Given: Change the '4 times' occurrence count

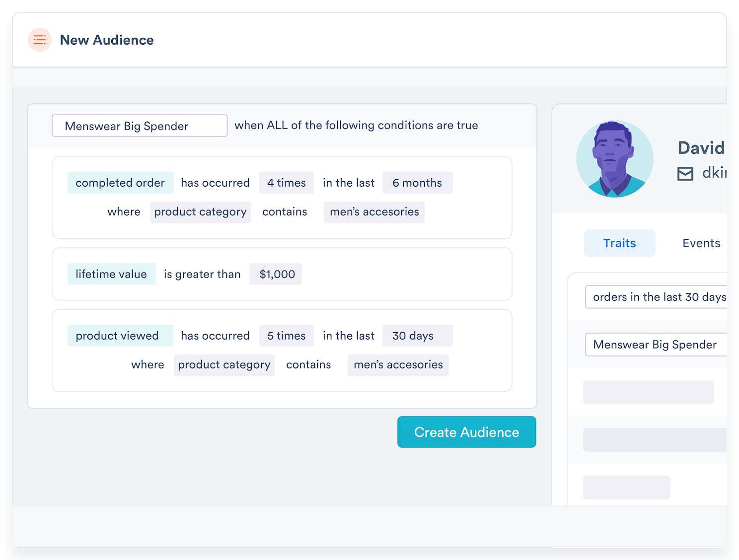Looking at the screenshot, I should 286,183.
